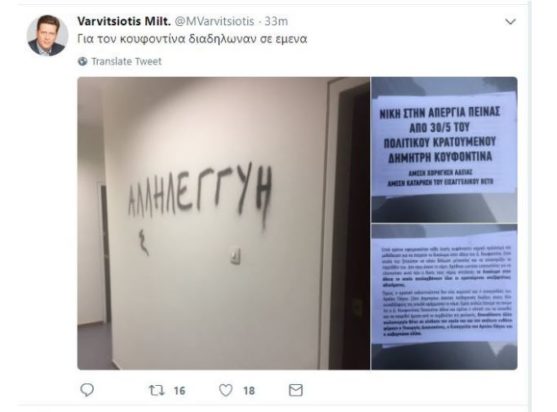Click the globe icon beside Translate Tweet

[x=82, y=61]
